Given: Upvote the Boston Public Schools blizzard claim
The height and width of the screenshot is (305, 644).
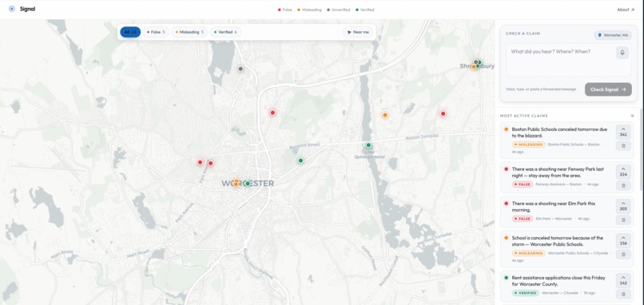Looking at the screenshot, I should coord(623,132).
